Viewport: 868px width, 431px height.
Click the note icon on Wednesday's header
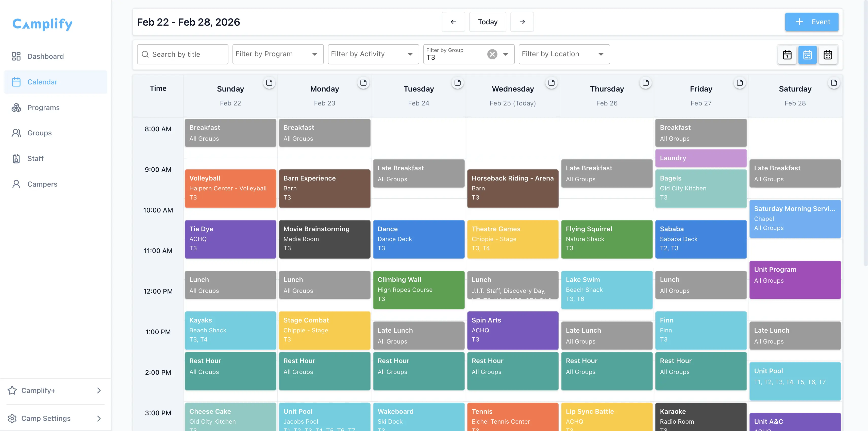click(552, 82)
